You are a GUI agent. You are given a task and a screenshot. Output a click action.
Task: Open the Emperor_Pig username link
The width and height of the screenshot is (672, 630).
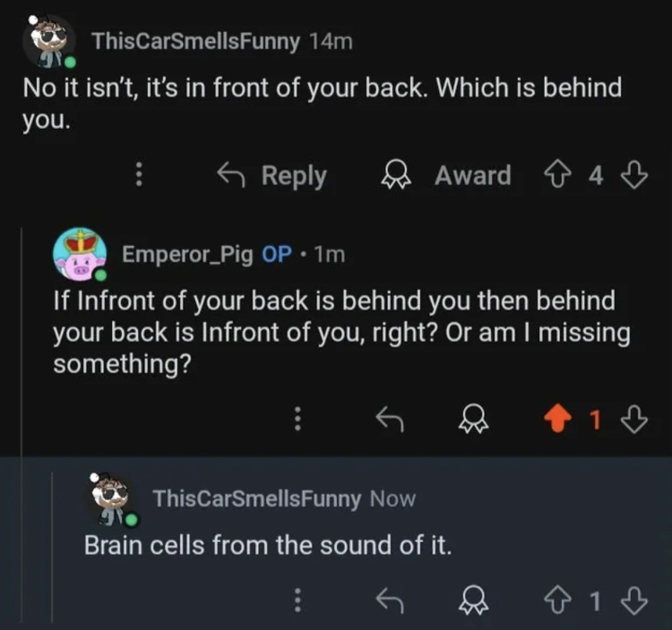(187, 254)
